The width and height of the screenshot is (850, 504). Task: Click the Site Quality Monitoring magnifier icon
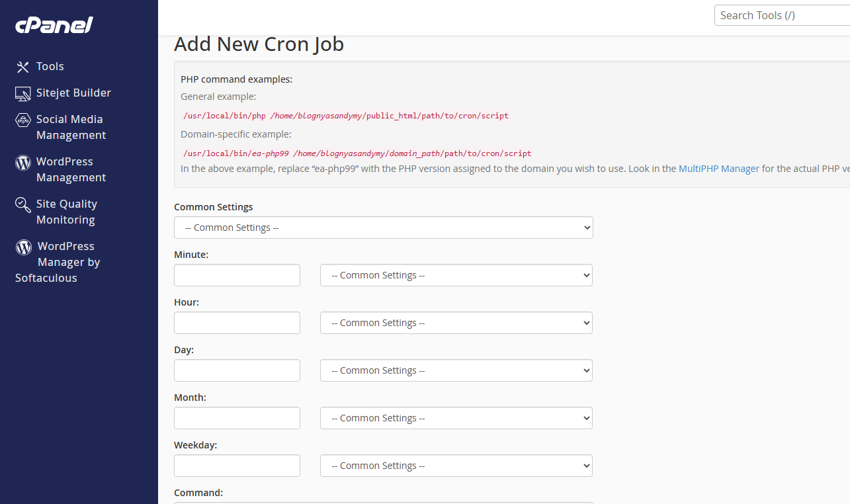click(23, 204)
